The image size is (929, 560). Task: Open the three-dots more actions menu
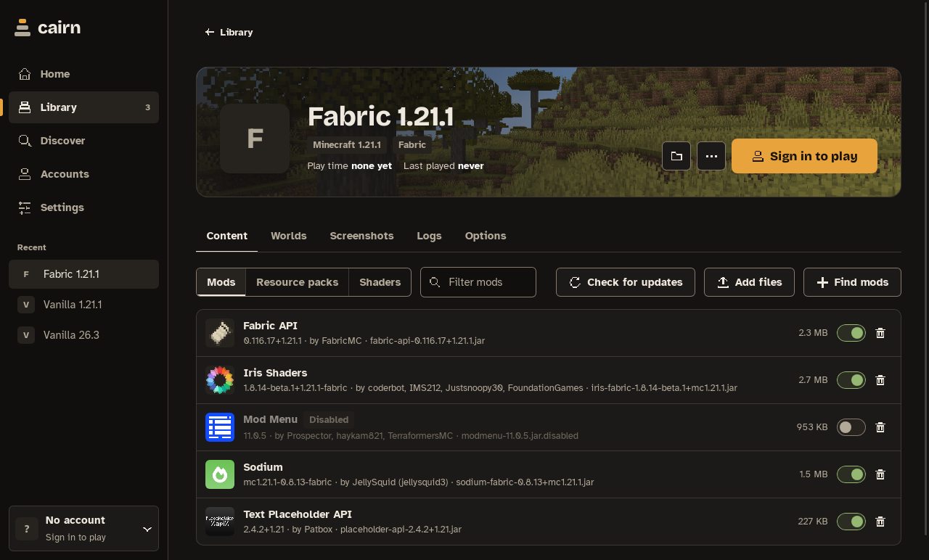711,156
